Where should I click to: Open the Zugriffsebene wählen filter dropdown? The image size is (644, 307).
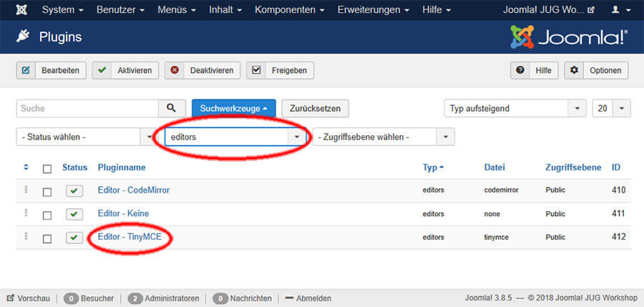(384, 137)
